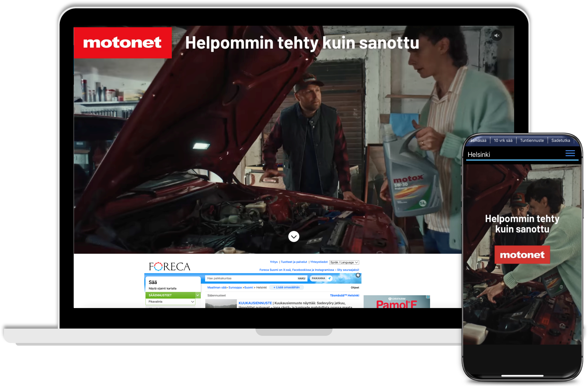The image size is (588, 387).
Task: Click the HAKU search button
Action: pos(301,278)
